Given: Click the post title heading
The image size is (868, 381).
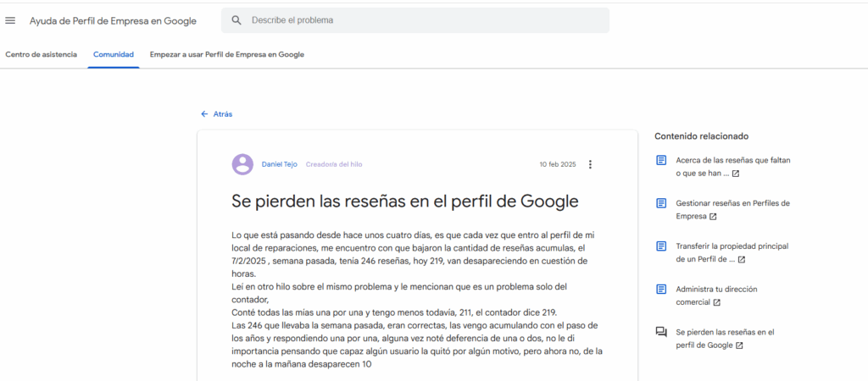Looking at the screenshot, I should (405, 202).
